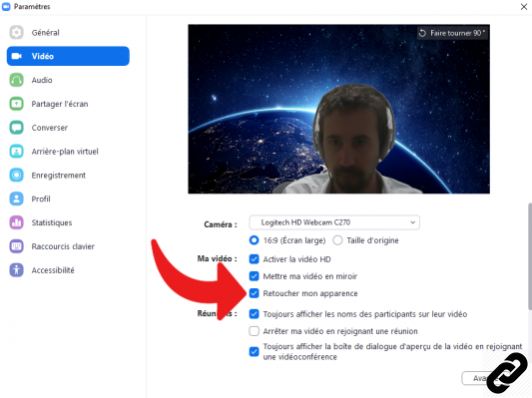Click the Statistiques bar chart icon

(x=16, y=222)
